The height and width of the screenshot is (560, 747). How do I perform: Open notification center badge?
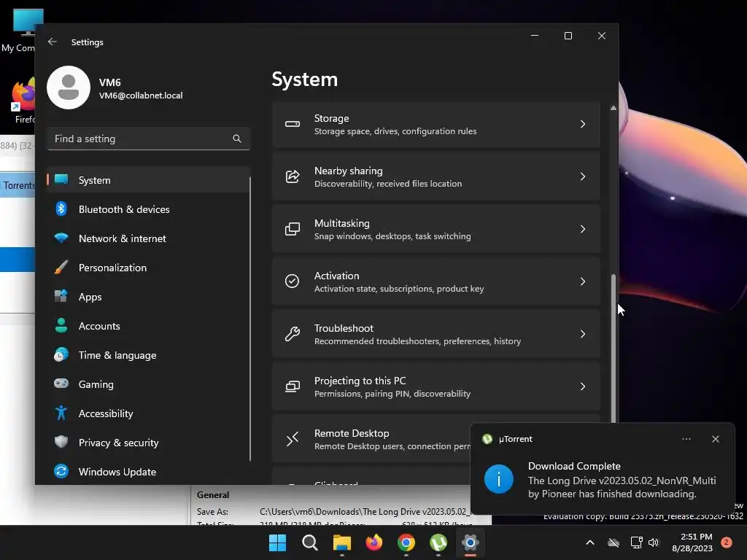click(727, 542)
